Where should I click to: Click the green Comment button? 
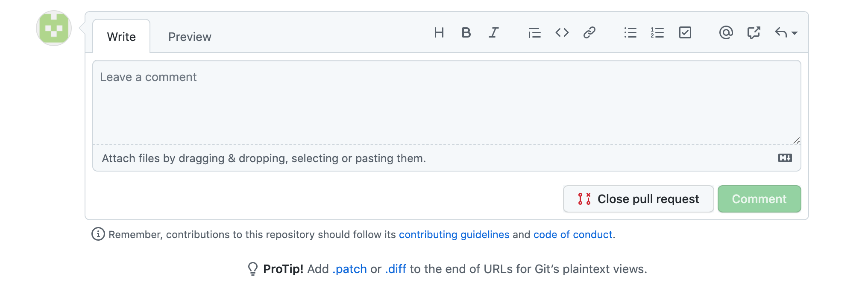759,199
